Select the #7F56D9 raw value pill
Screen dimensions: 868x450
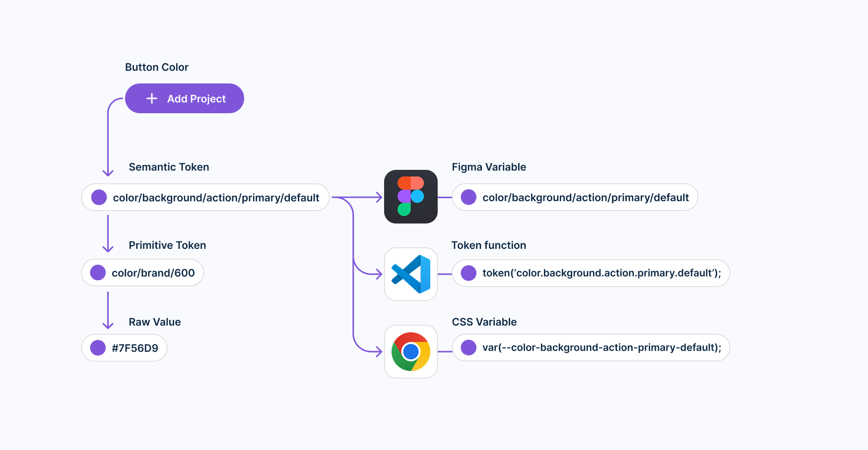click(x=124, y=348)
